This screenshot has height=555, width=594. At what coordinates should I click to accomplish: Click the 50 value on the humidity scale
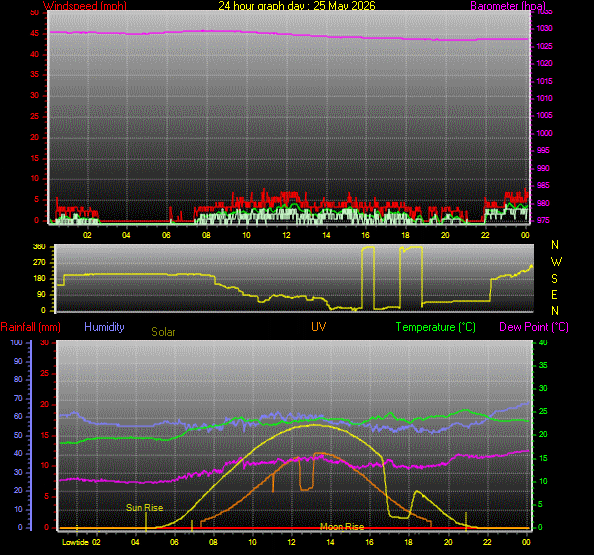click(18, 435)
